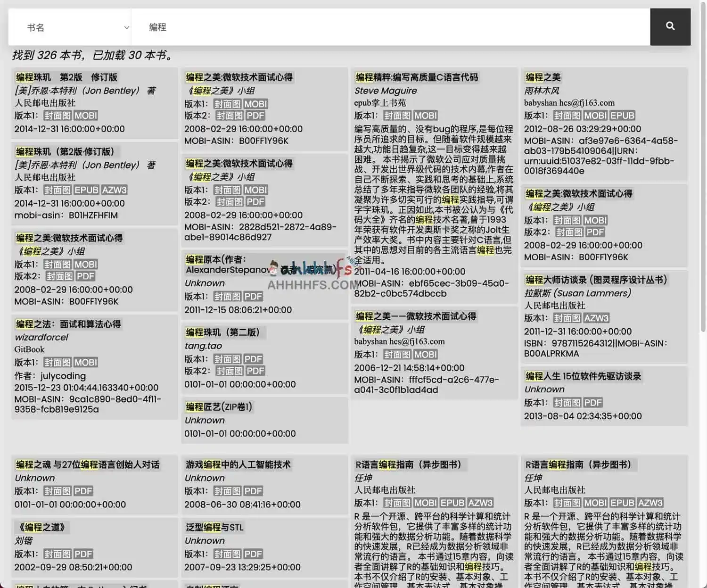Open the 书名 search type dropdown
The height and width of the screenshot is (588, 707).
[x=70, y=27]
